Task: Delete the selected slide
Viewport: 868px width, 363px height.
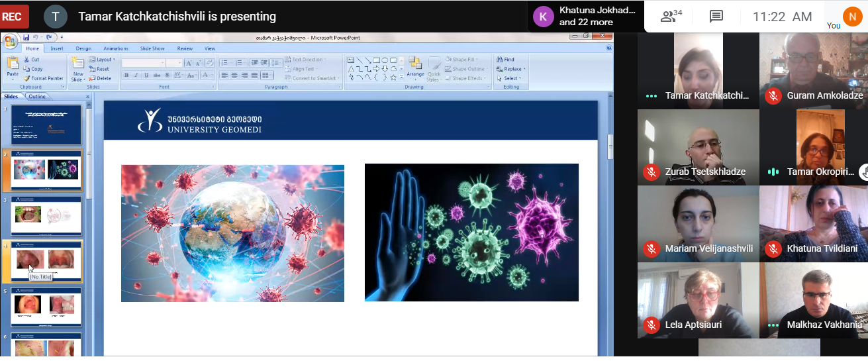Action: 99,78
